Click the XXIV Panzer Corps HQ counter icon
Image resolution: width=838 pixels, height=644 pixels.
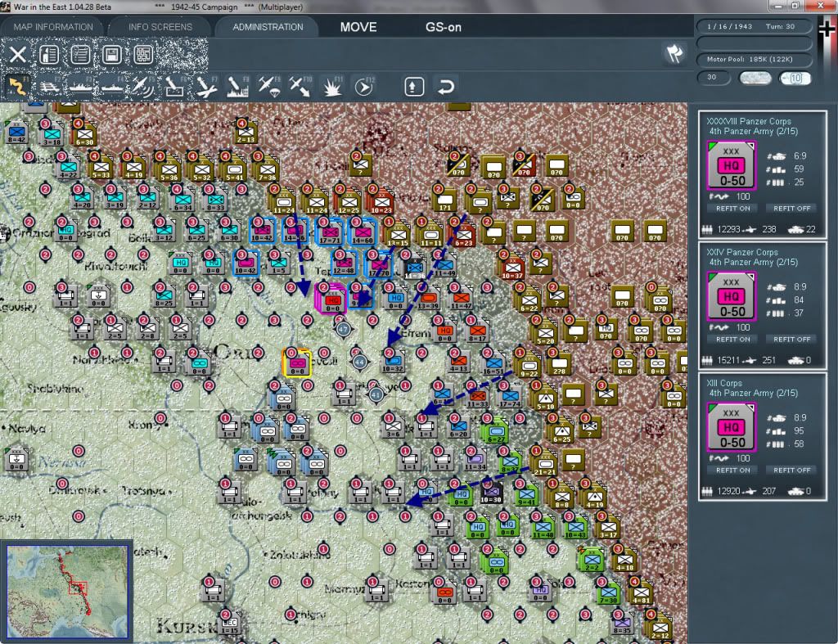[x=732, y=296]
